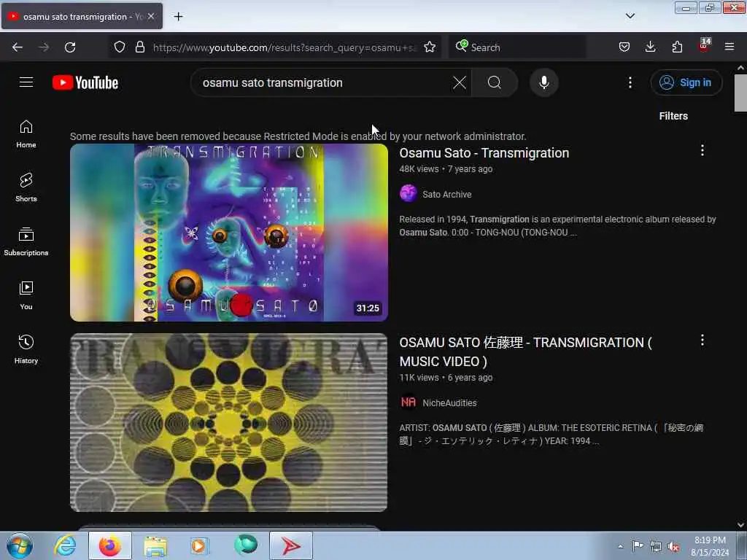Open Shorts from the sidebar
Image resolution: width=747 pixels, height=560 pixels.
tap(26, 187)
